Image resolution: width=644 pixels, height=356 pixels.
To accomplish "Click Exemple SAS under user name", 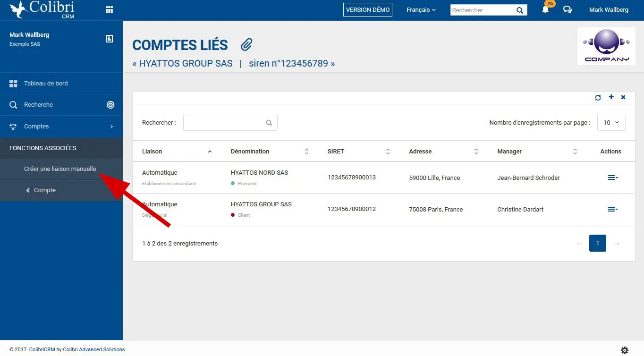I will coord(25,44).
